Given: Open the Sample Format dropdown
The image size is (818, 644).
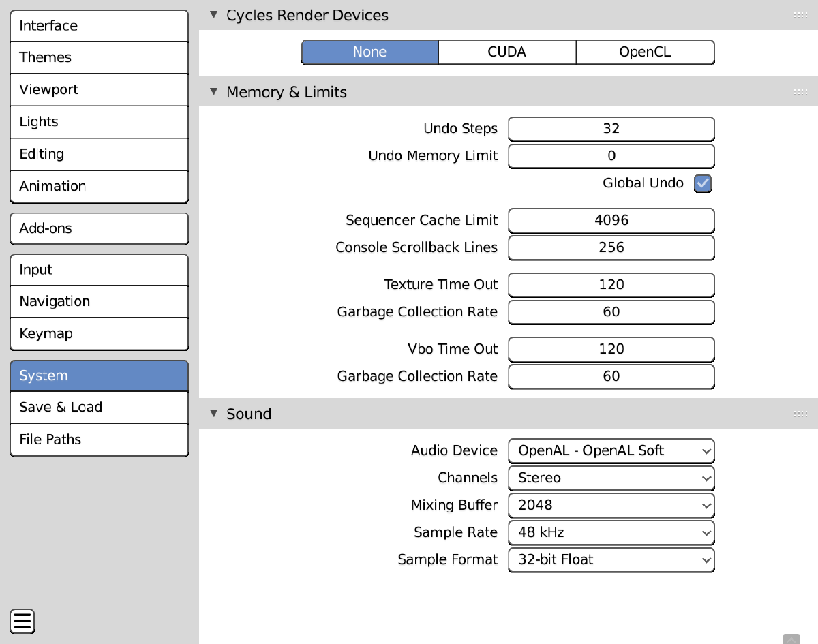Looking at the screenshot, I should click(x=611, y=559).
